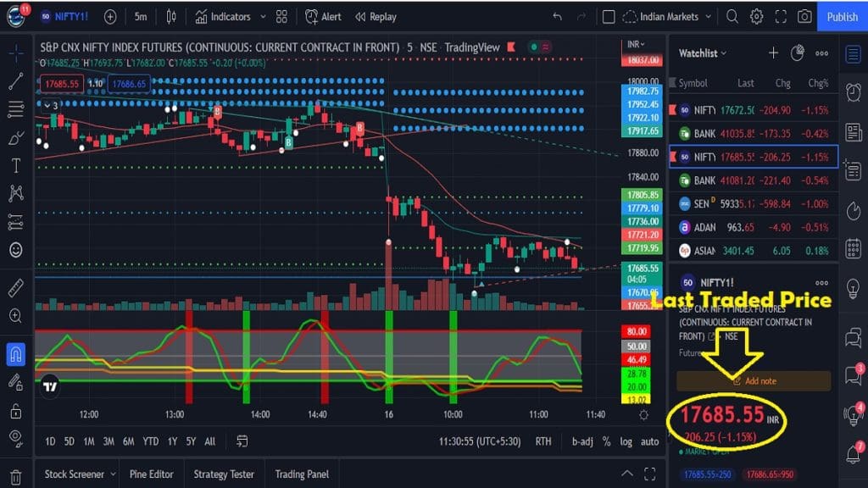Open the Notifications bell panel
Screen dimensions: 868x488
(853, 454)
